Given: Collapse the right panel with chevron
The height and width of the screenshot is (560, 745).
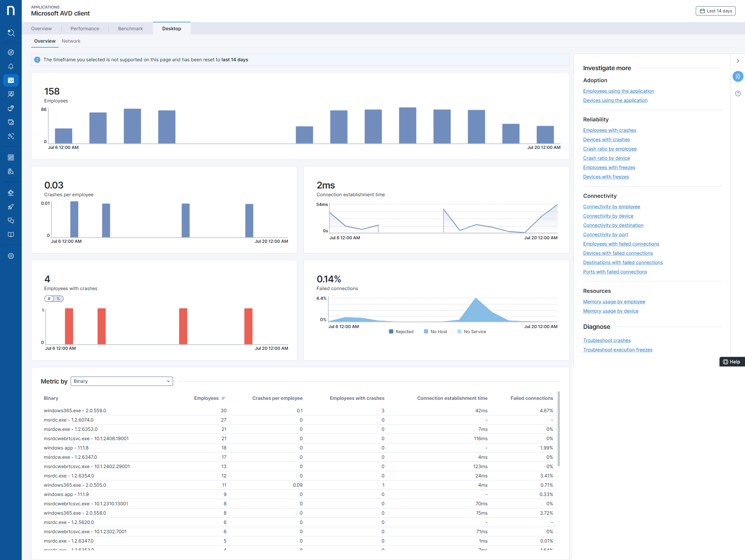Looking at the screenshot, I should click(x=738, y=61).
